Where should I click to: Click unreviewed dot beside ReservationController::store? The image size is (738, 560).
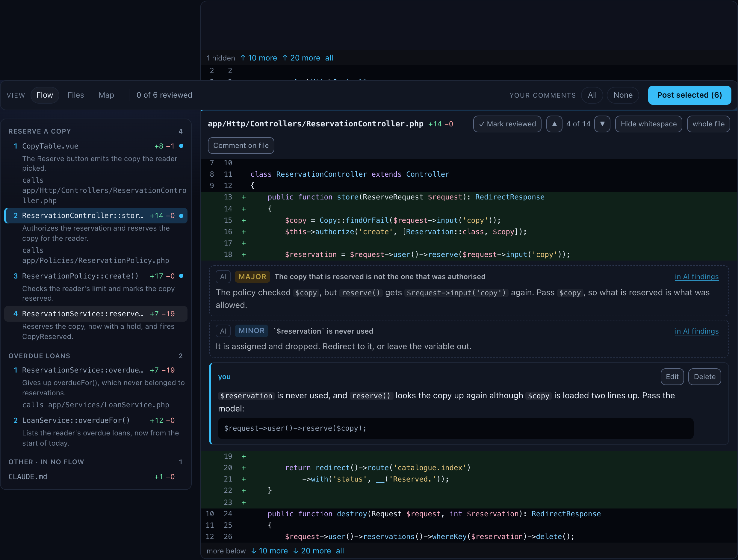[x=181, y=216]
